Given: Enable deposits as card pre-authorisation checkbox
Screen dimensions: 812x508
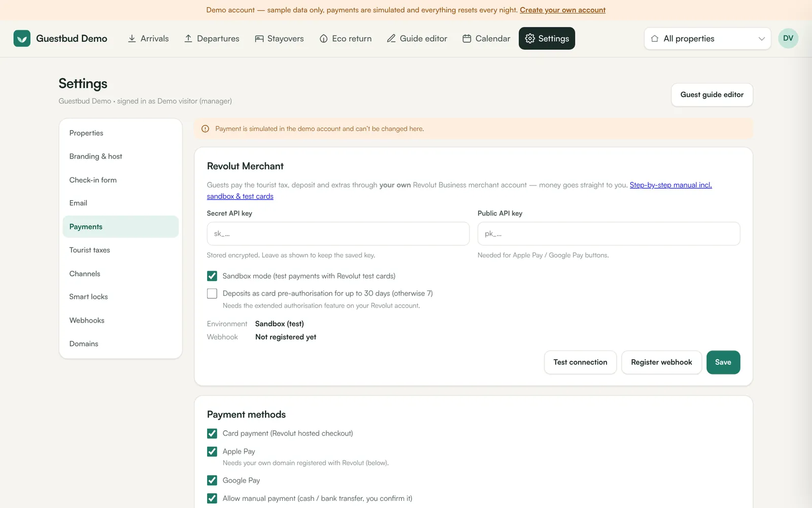Looking at the screenshot, I should click(212, 294).
